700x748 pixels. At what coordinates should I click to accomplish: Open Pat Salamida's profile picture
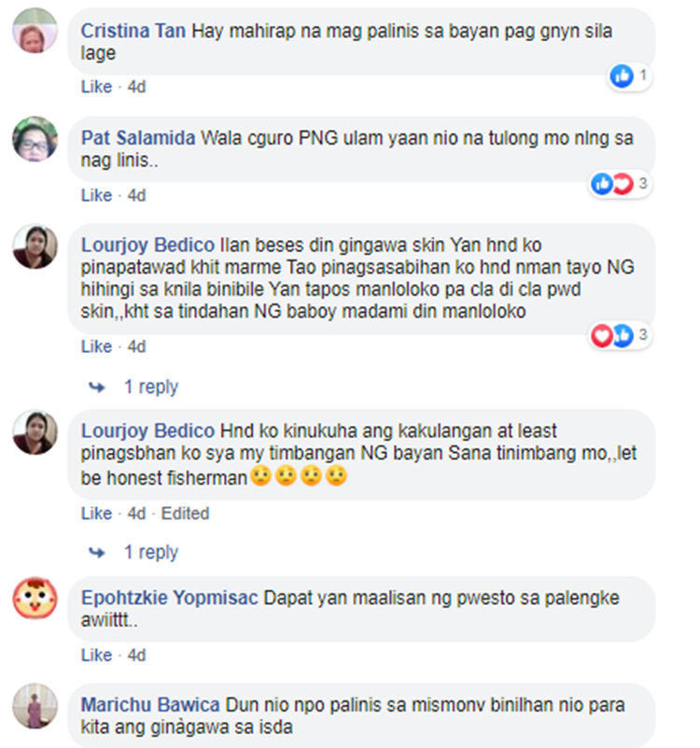click(35, 139)
